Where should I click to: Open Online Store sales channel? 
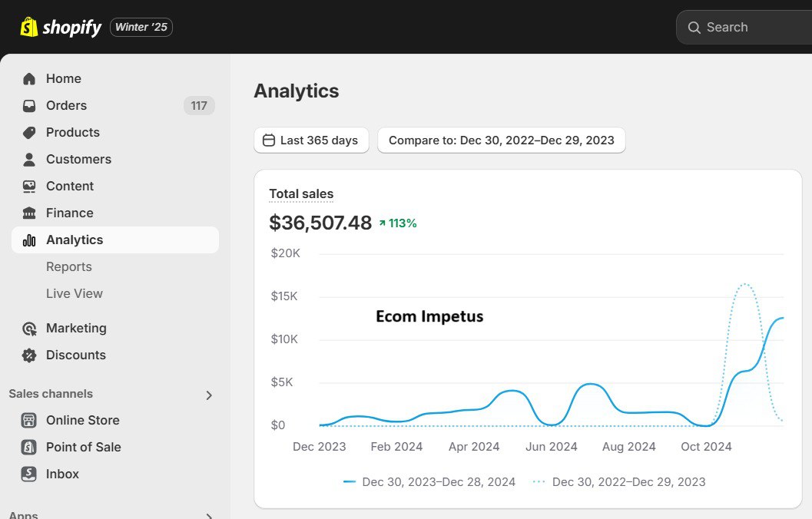(x=115, y=420)
